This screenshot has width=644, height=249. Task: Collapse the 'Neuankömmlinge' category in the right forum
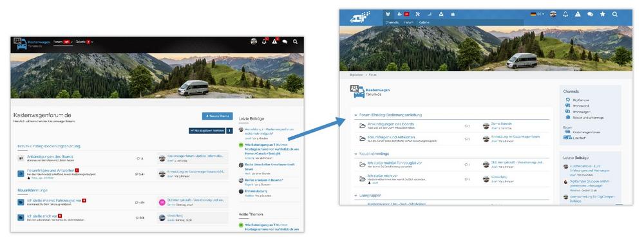pos(355,154)
